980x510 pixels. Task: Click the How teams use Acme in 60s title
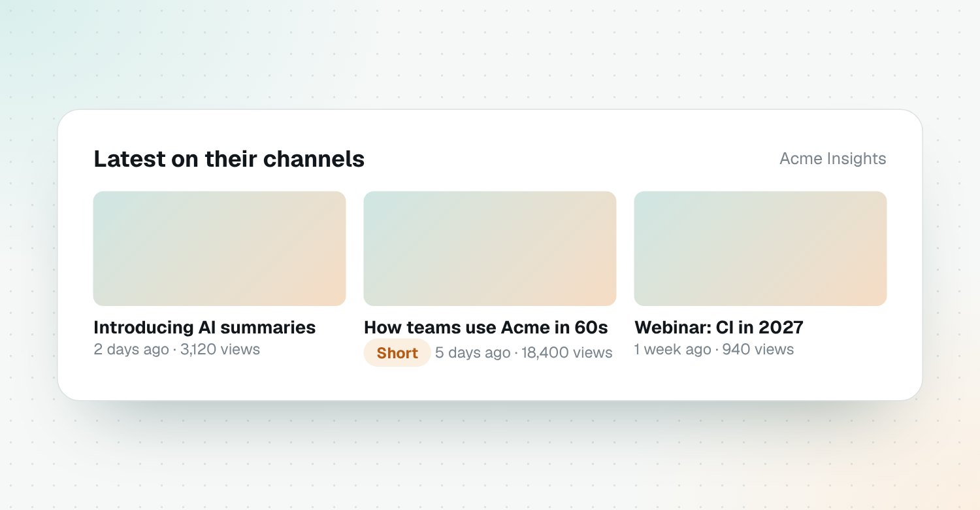click(x=486, y=327)
